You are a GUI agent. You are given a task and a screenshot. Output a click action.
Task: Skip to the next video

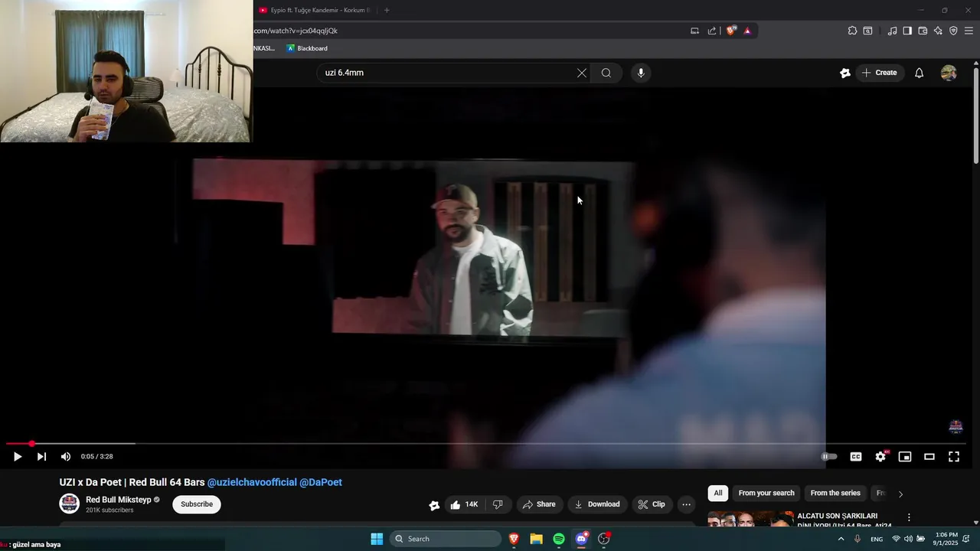41,457
